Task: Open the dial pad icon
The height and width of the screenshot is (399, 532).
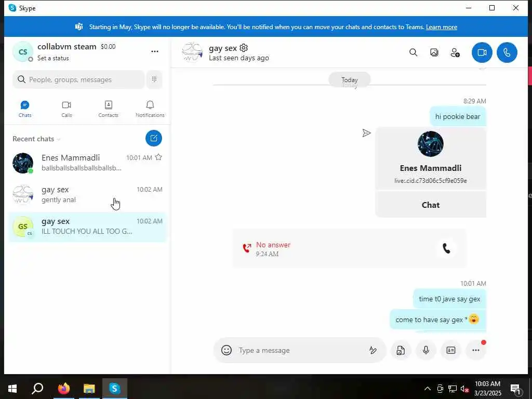Action: [154, 79]
